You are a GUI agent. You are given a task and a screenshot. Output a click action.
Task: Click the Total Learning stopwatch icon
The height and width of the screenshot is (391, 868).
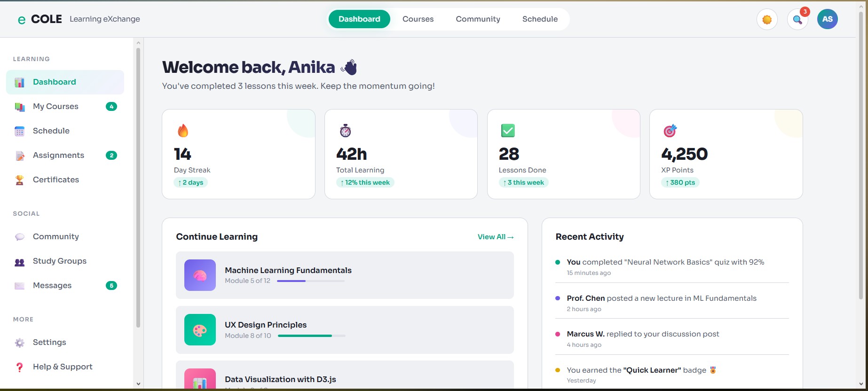346,131
